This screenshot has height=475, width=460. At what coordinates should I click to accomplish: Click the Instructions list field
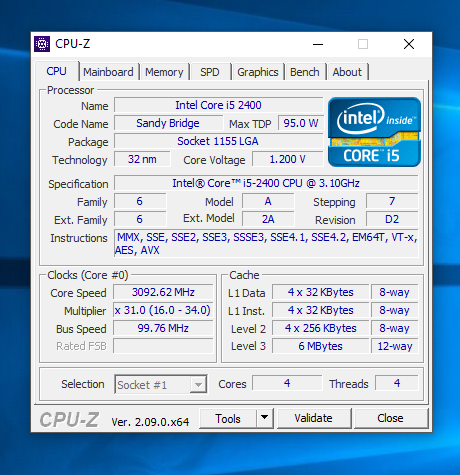pyautogui.click(x=266, y=243)
